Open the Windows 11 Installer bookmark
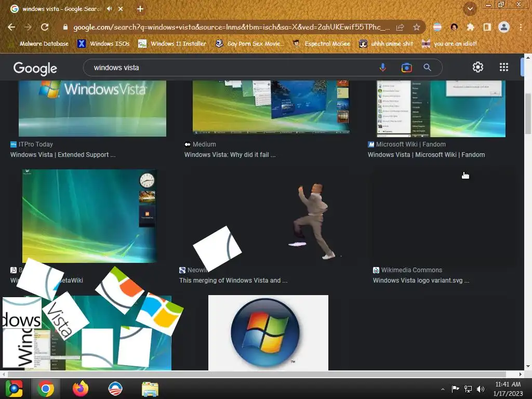Viewport: 532px width, 399px height. 172,44
